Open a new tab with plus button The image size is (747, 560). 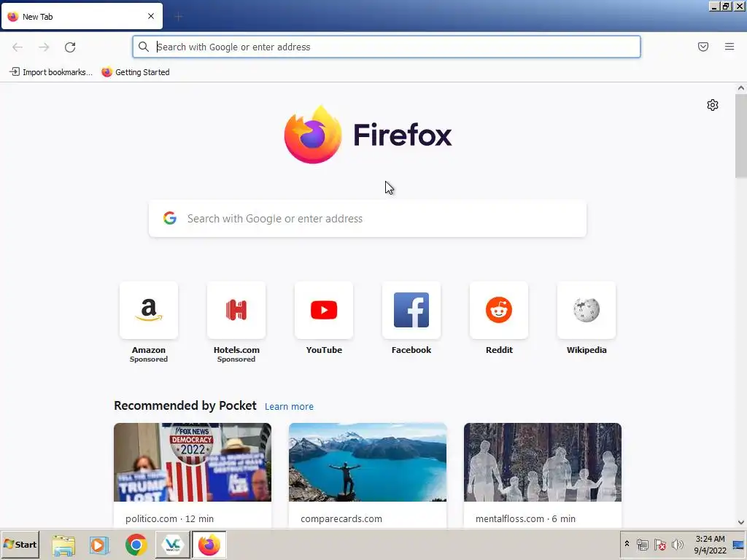tap(178, 17)
